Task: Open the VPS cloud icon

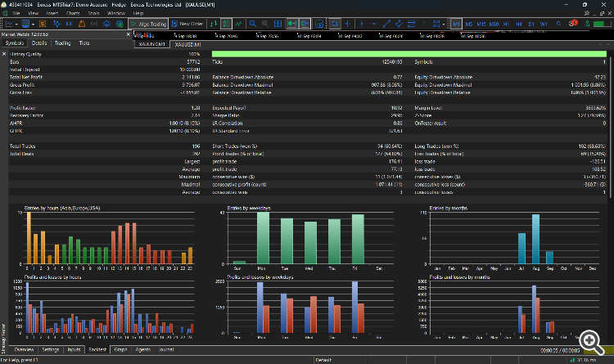Action: tap(107, 24)
